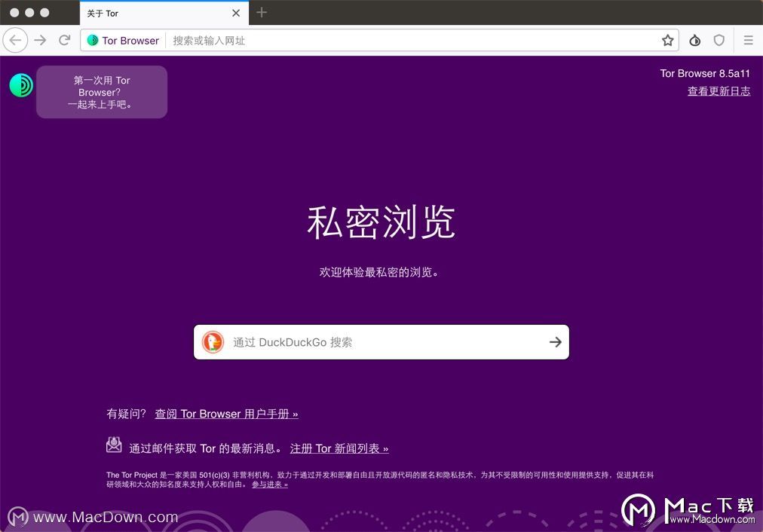The image size is (763, 532).
Task: Bookmark this page with the star icon
Action: tap(668, 41)
